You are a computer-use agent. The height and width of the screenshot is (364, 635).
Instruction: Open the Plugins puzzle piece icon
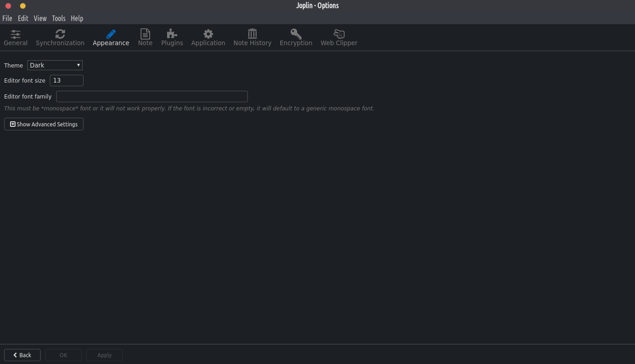172,34
